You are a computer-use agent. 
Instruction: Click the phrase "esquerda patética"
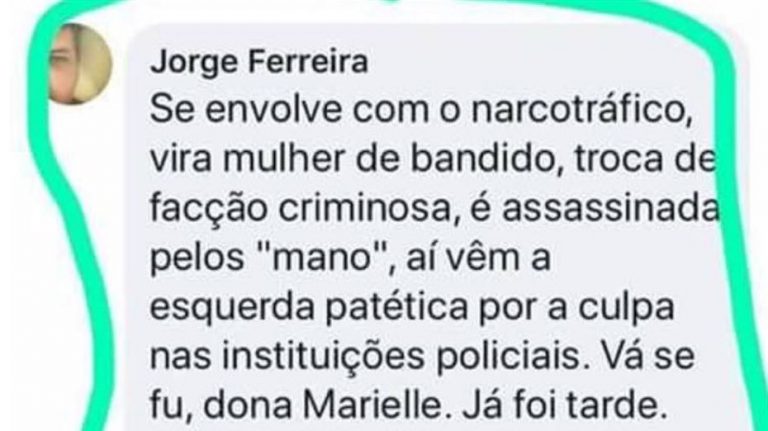point(309,308)
